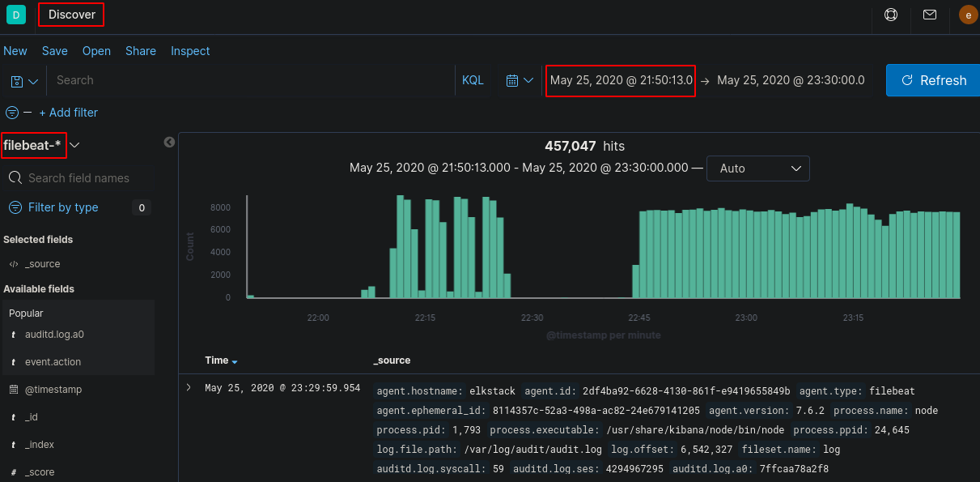Open the newsfeed mail icon

pyautogui.click(x=930, y=15)
